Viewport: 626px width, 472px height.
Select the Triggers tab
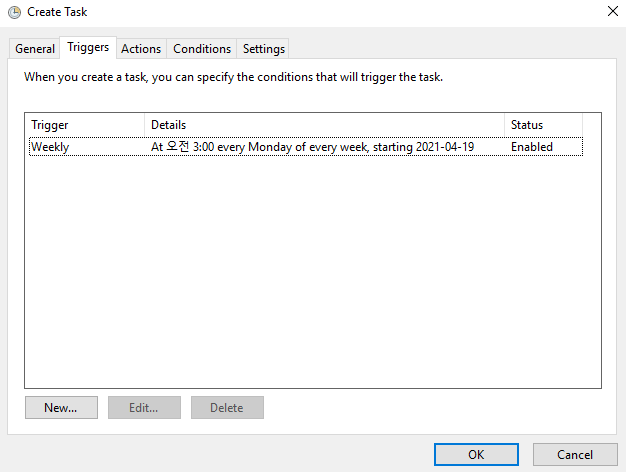(88, 48)
